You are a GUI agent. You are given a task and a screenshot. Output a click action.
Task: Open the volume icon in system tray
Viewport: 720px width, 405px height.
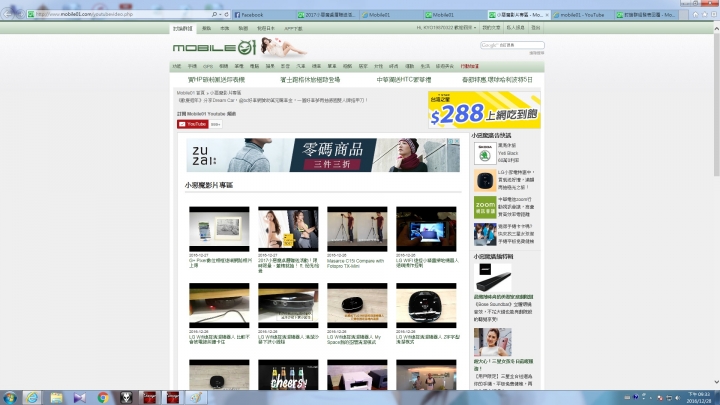point(678,398)
